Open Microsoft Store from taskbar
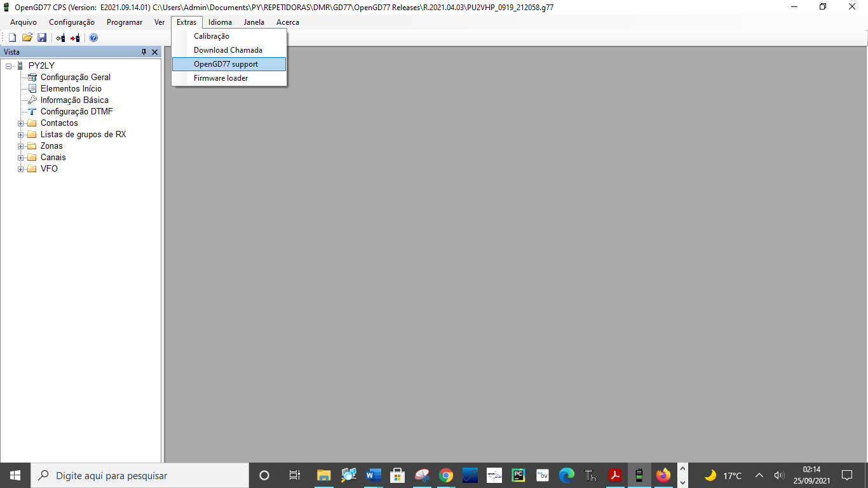 pos(398,475)
